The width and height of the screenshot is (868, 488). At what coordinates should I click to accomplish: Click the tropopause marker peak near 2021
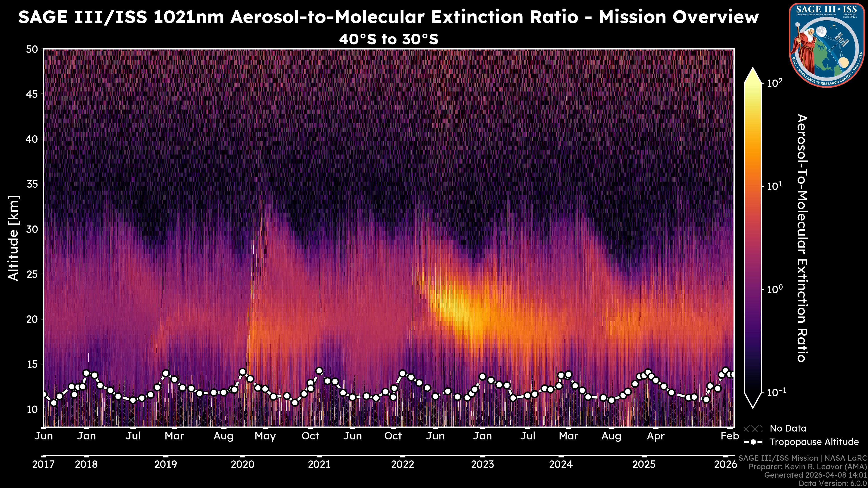[319, 371]
